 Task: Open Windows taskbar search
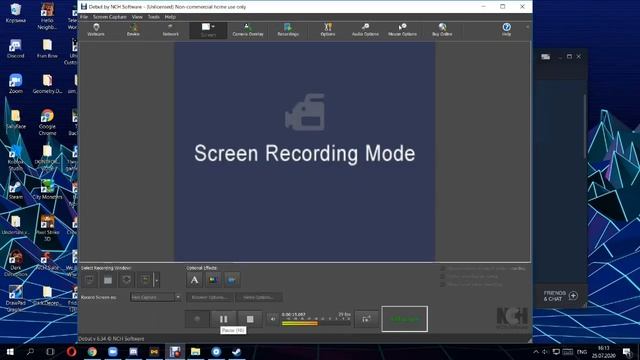tap(30, 352)
